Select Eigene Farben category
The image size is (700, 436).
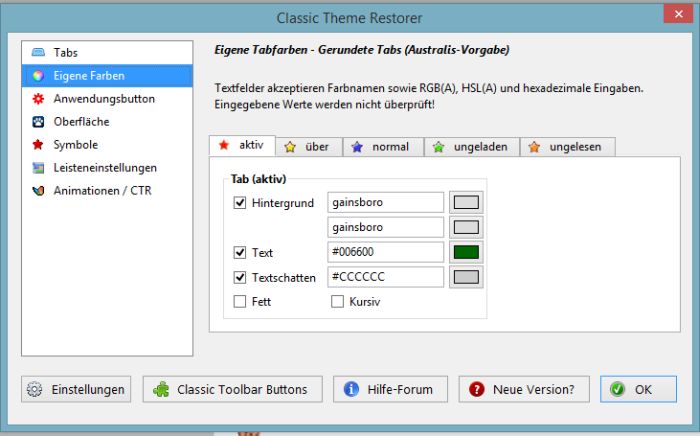pyautogui.click(x=107, y=75)
